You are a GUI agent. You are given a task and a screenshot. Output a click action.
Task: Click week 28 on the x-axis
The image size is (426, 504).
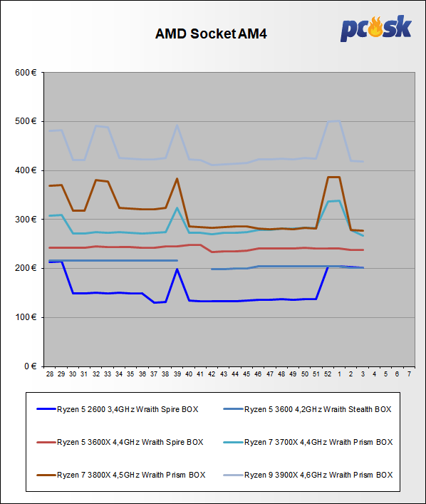pos(50,374)
